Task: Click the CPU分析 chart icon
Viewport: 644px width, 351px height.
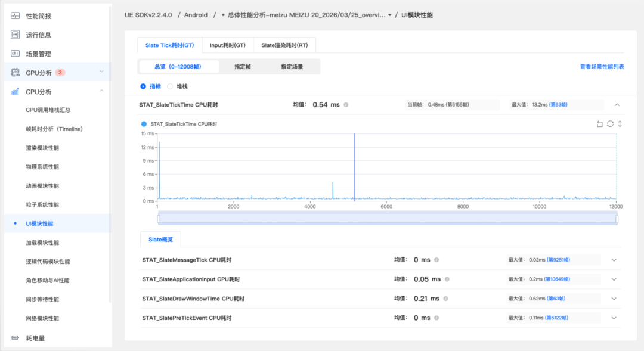Action: (15, 92)
